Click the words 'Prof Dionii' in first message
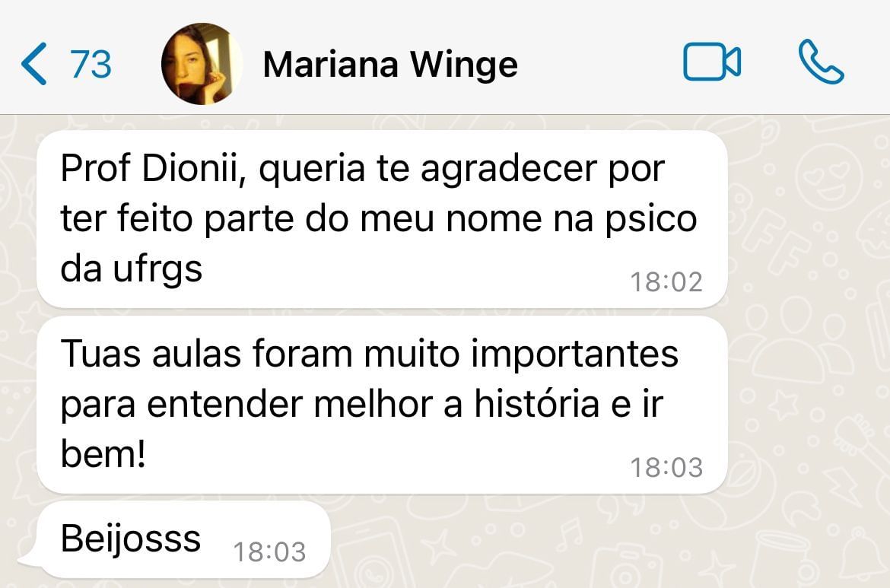The width and height of the screenshot is (890, 588). tap(152, 169)
